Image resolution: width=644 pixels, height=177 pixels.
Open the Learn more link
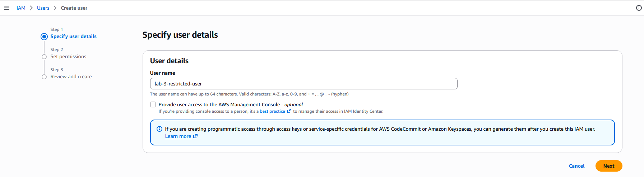[x=178, y=136]
